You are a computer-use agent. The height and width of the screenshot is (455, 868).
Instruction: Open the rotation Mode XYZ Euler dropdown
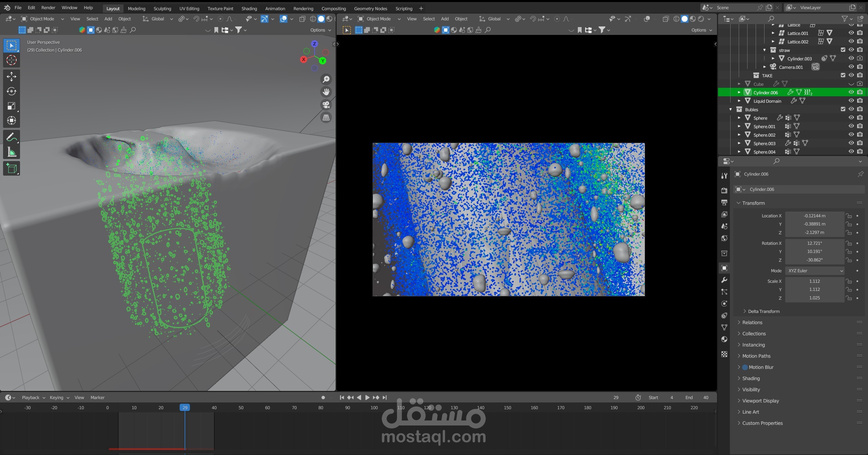pyautogui.click(x=814, y=271)
